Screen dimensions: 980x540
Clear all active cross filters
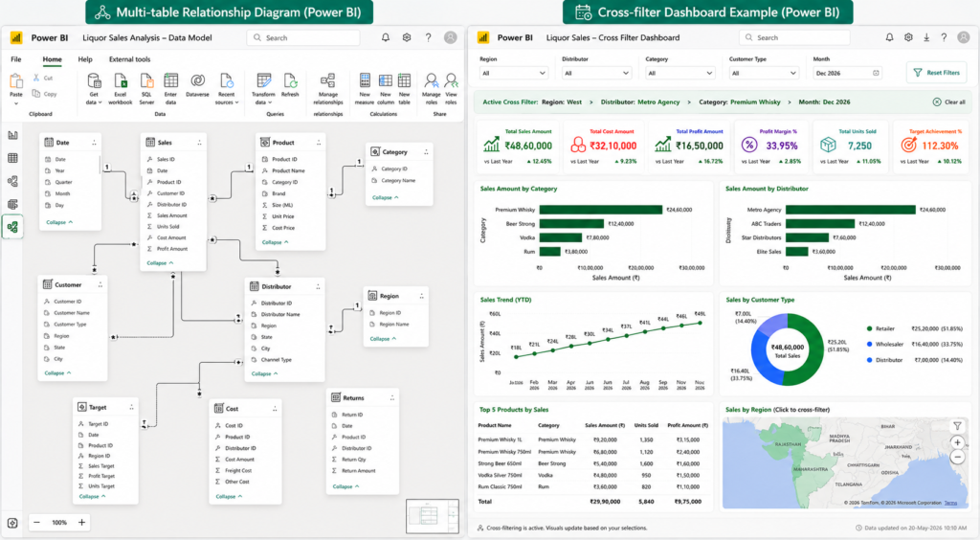coord(948,101)
